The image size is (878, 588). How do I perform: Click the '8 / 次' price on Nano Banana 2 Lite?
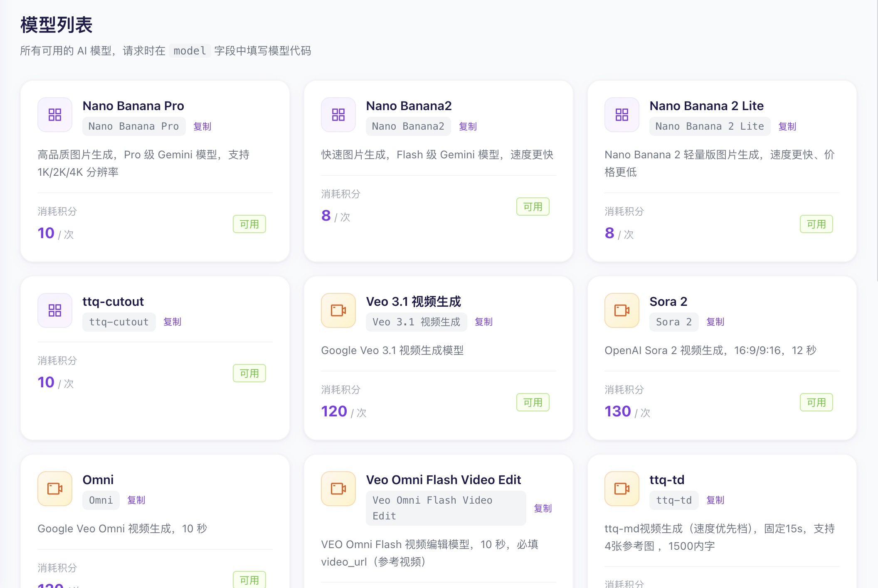pyautogui.click(x=619, y=233)
